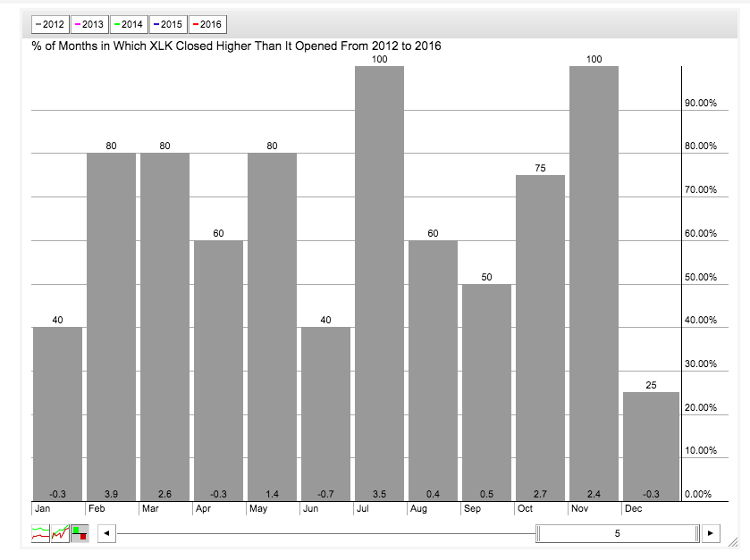
Task: Click the 70.00% y-axis label
Action: point(701,189)
